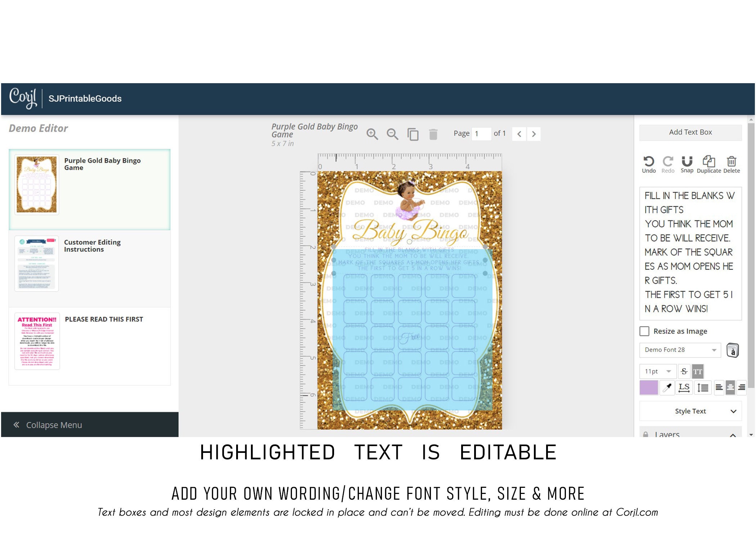The height and width of the screenshot is (540, 756).
Task: Duplicate the selected text box
Action: point(709,165)
